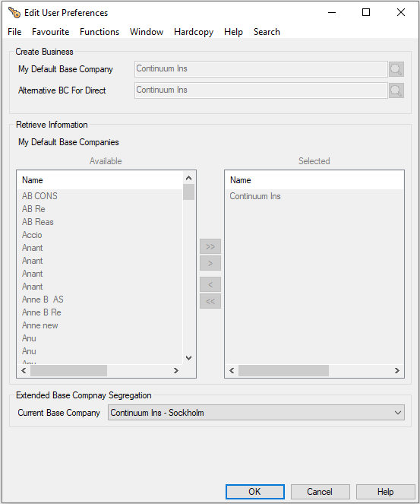Maximize the Edit User Preferences window

tap(366, 12)
